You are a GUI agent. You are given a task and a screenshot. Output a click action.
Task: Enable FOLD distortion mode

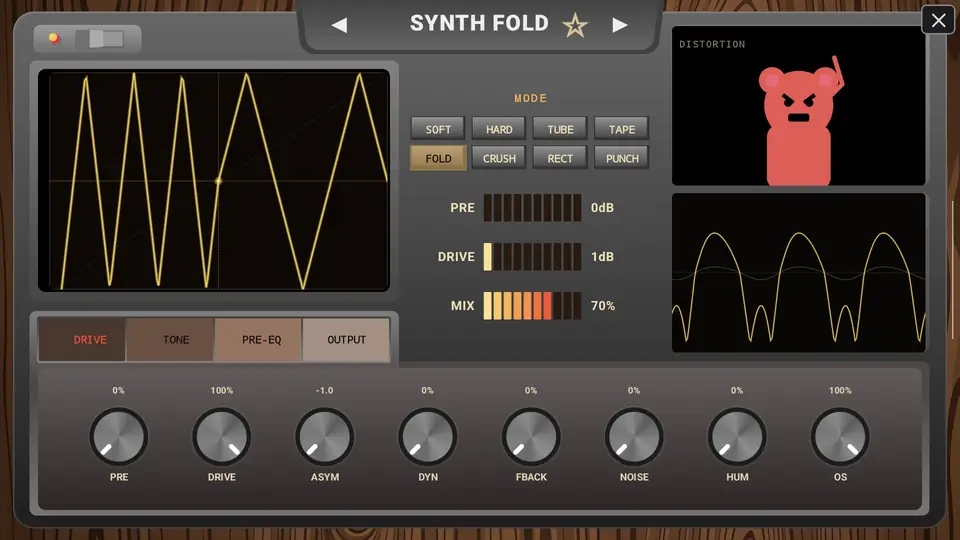tap(438, 159)
